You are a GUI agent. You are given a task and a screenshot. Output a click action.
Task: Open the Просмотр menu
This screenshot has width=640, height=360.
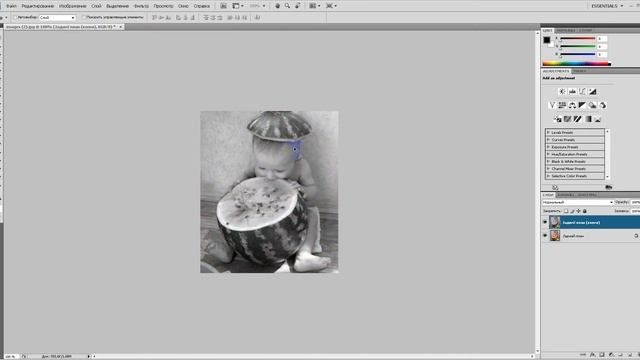click(163, 6)
